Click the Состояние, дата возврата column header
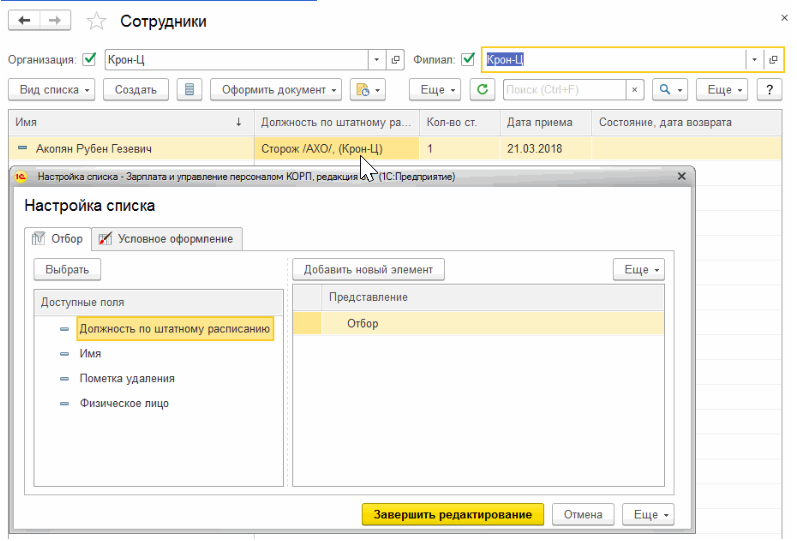Image resolution: width=797 pixels, height=541 pixels. click(x=686, y=123)
